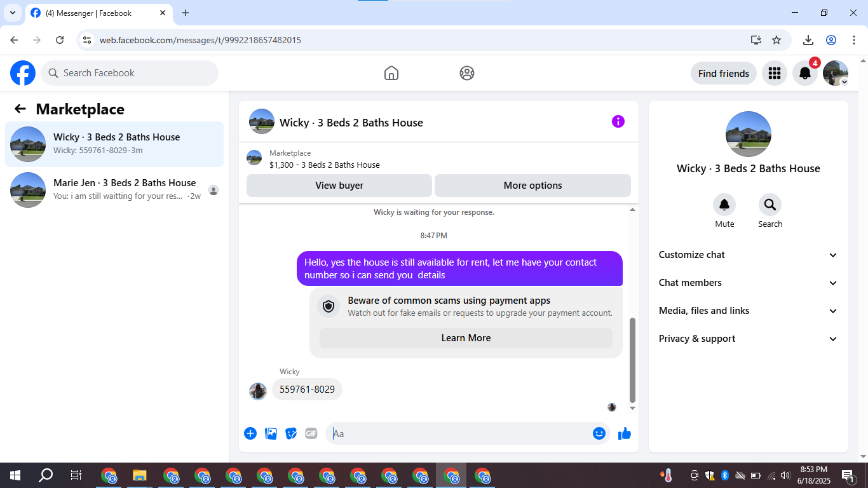The width and height of the screenshot is (868, 488).
Task: Click the install app icon in address bar
Action: click(x=756, y=40)
